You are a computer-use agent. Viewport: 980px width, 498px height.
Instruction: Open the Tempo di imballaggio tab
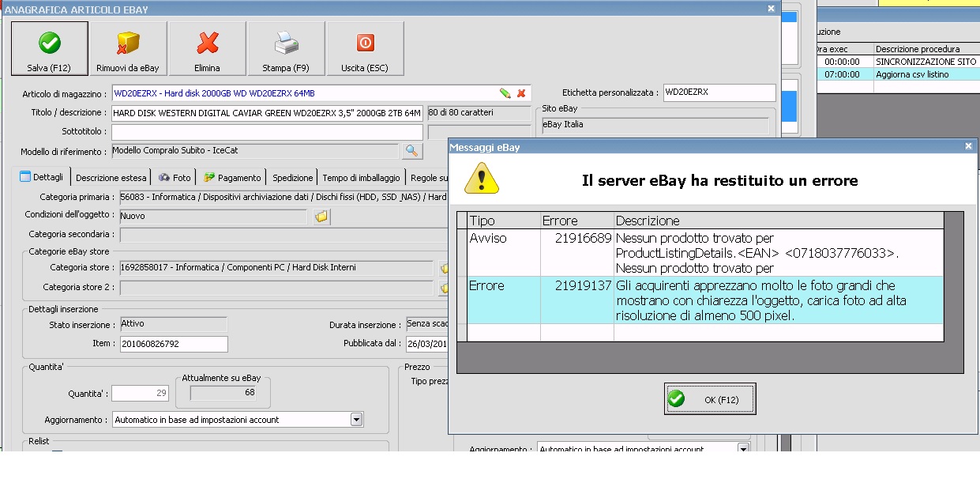pos(361,178)
